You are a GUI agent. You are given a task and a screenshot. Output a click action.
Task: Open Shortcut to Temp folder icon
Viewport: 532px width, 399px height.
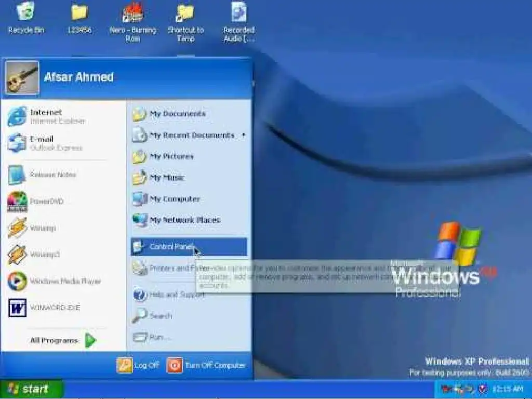[186, 22]
